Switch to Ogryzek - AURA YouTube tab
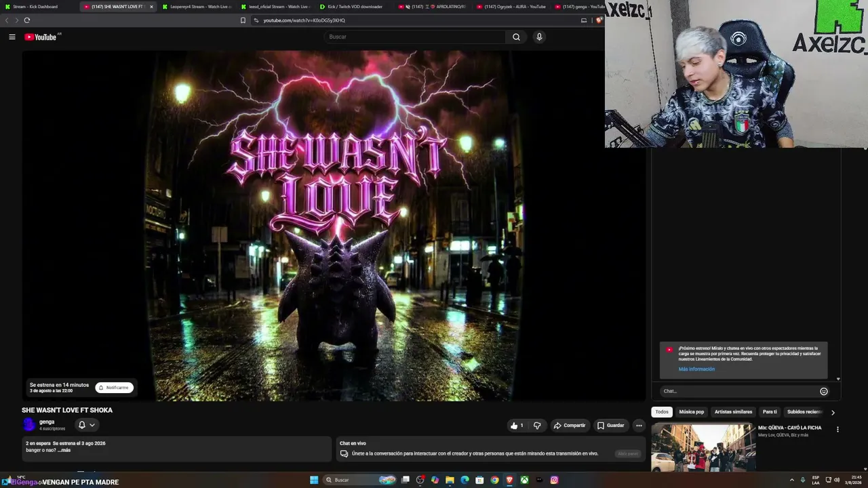Screen dimensions: 868x488 tap(512, 7)
